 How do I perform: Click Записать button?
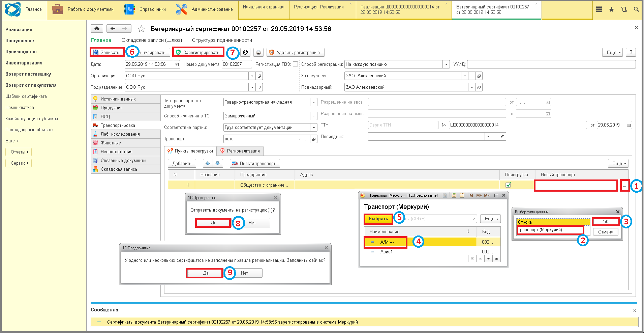[x=107, y=52]
